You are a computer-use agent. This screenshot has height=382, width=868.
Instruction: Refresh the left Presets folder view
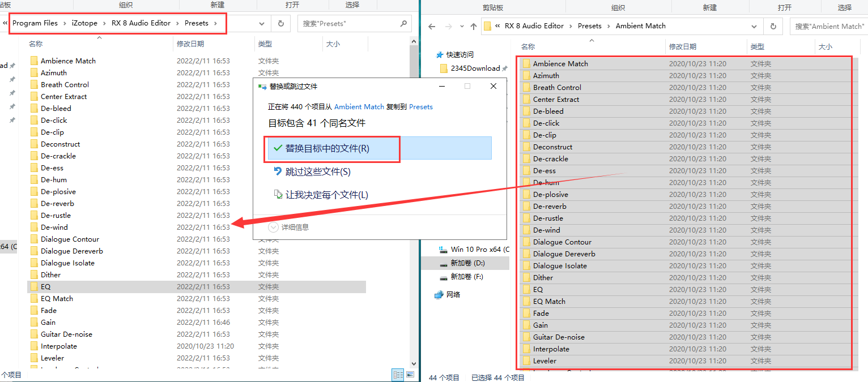pos(280,23)
